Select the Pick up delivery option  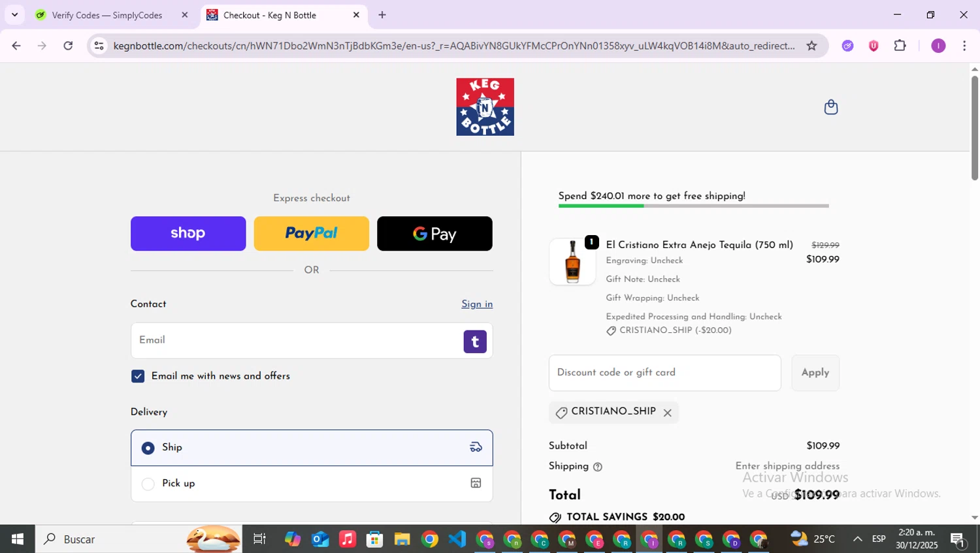pyautogui.click(x=312, y=484)
